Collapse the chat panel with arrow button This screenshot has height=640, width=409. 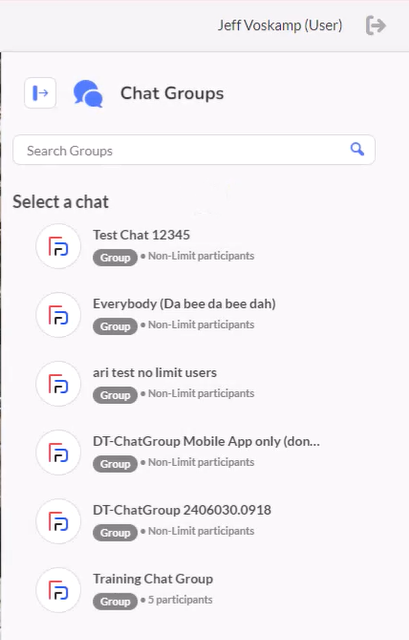click(40, 93)
